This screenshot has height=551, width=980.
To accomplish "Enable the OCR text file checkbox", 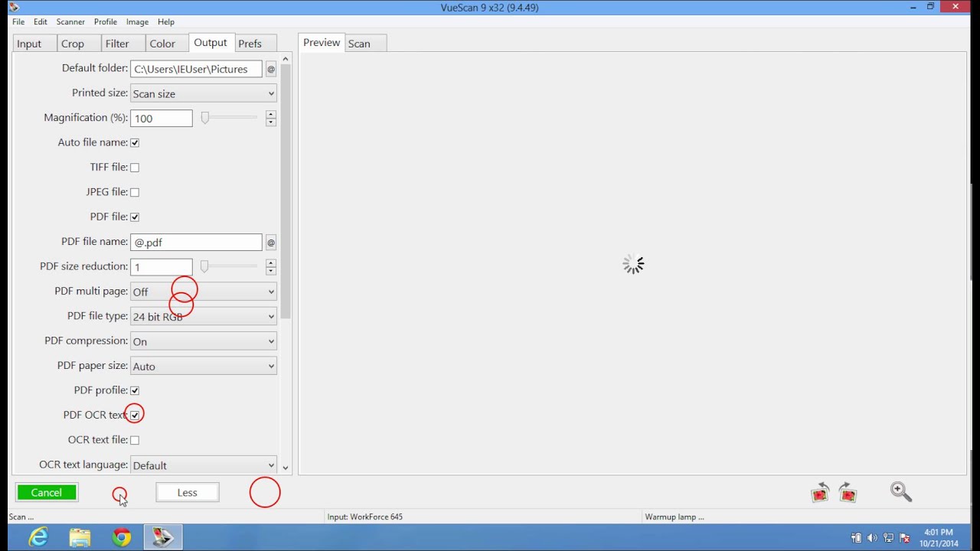I will coord(135,440).
